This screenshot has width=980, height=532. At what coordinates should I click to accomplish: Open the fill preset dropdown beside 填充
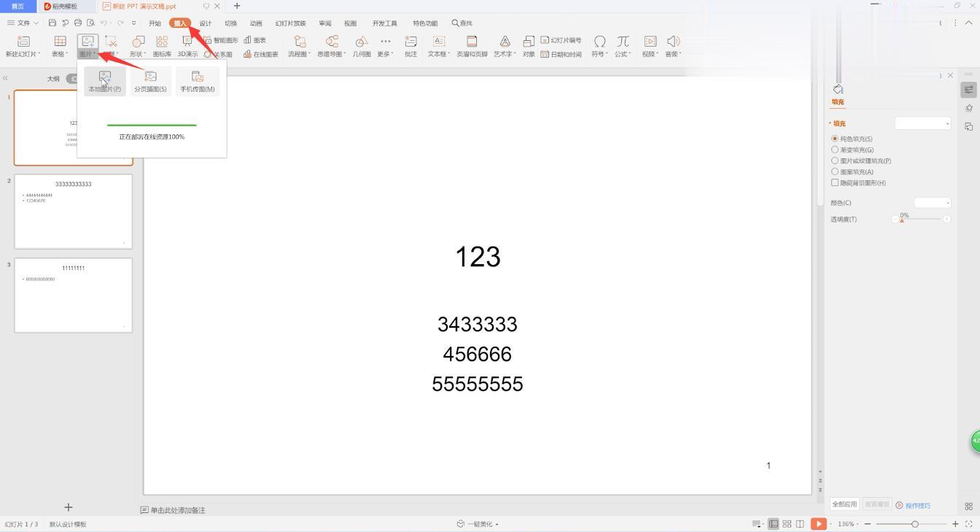click(922, 123)
